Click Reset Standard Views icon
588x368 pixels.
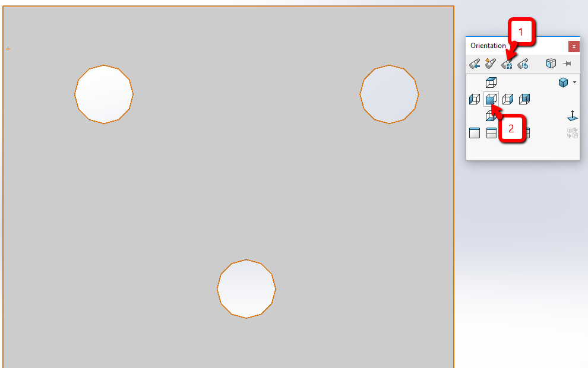click(523, 64)
